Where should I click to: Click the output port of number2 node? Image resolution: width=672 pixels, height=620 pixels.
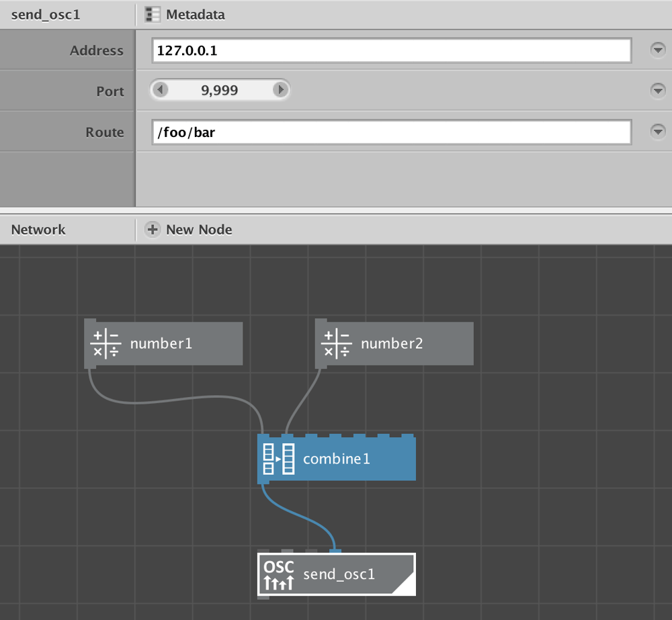[321, 366]
